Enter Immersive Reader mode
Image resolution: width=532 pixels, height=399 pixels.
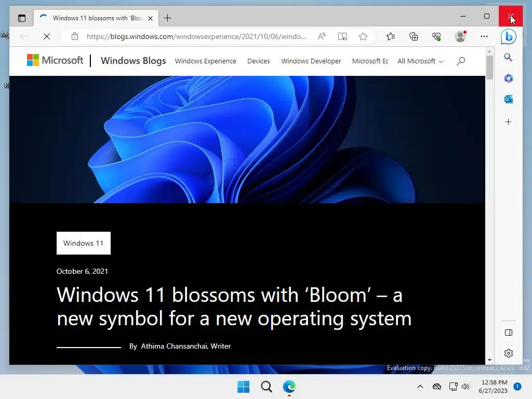click(x=343, y=36)
